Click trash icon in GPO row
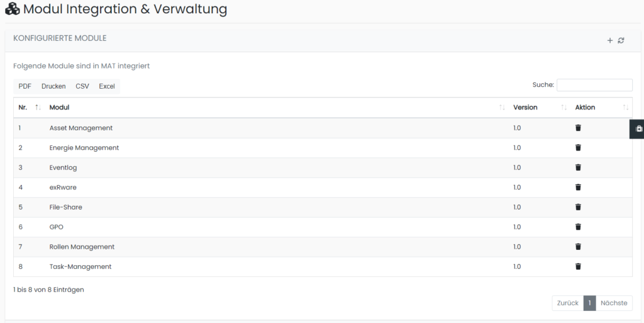 [x=578, y=227]
